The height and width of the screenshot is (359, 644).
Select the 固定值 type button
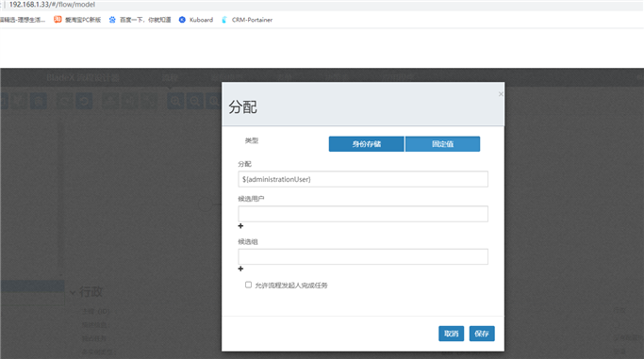[x=442, y=144]
